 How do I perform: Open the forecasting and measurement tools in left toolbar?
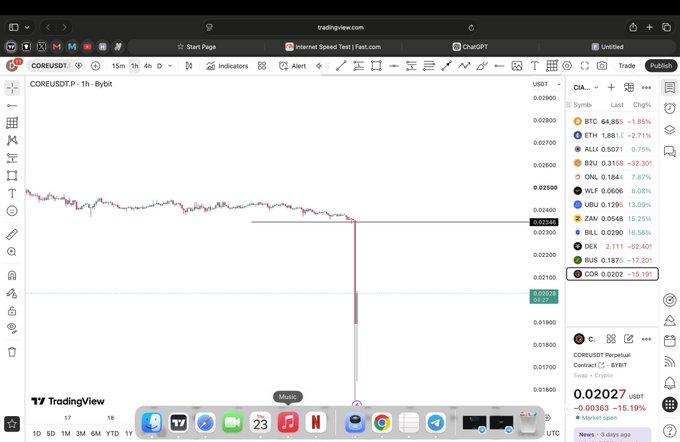(x=12, y=158)
